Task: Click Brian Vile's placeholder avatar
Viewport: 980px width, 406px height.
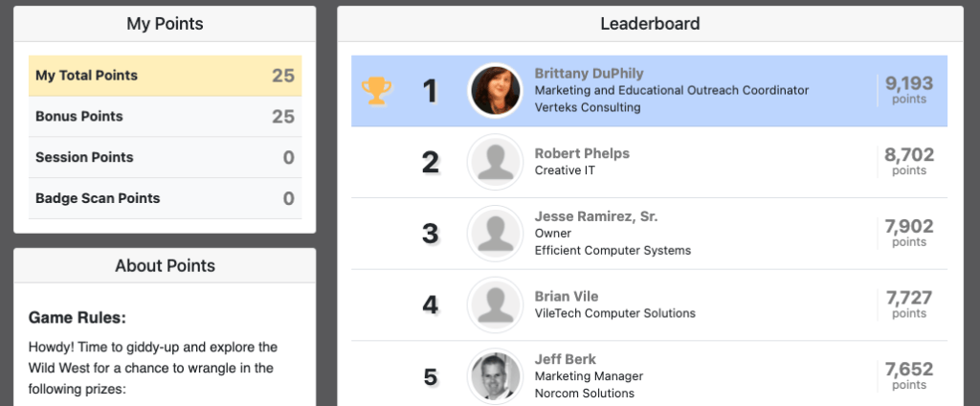Action: pyautogui.click(x=495, y=304)
